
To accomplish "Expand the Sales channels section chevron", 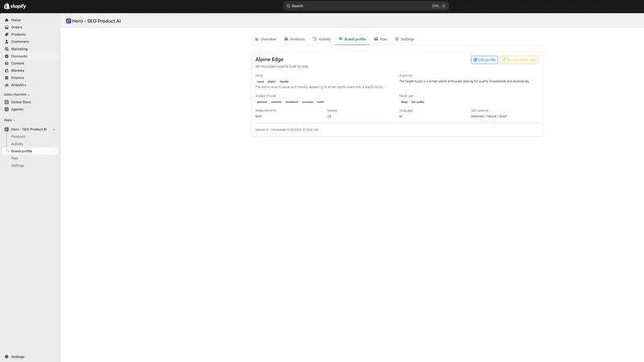I will coord(28,95).
